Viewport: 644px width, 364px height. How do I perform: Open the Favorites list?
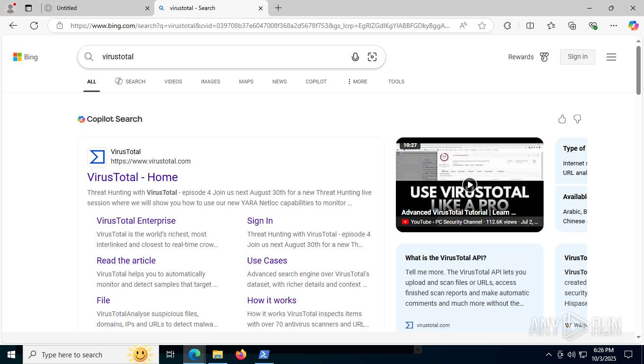pyautogui.click(x=551, y=26)
